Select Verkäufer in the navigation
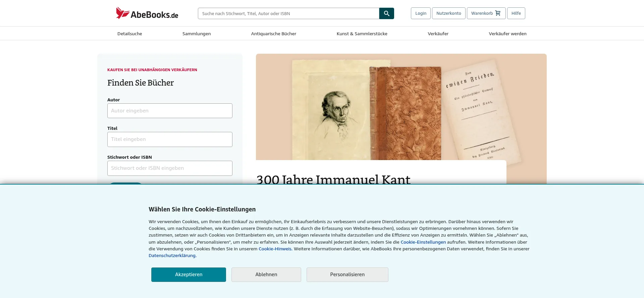Image resolution: width=644 pixels, height=298 pixels. tap(438, 34)
